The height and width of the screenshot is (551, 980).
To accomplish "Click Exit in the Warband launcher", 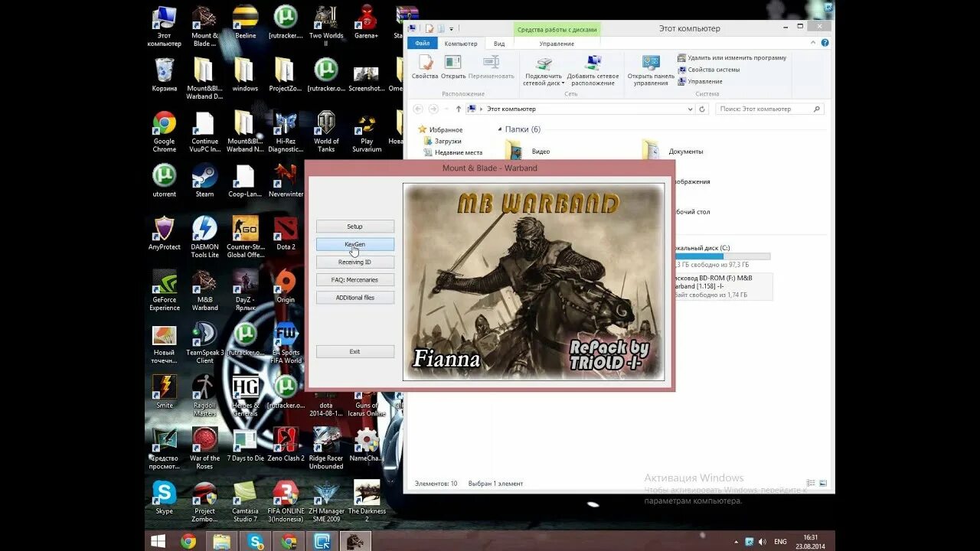I will 355,351.
